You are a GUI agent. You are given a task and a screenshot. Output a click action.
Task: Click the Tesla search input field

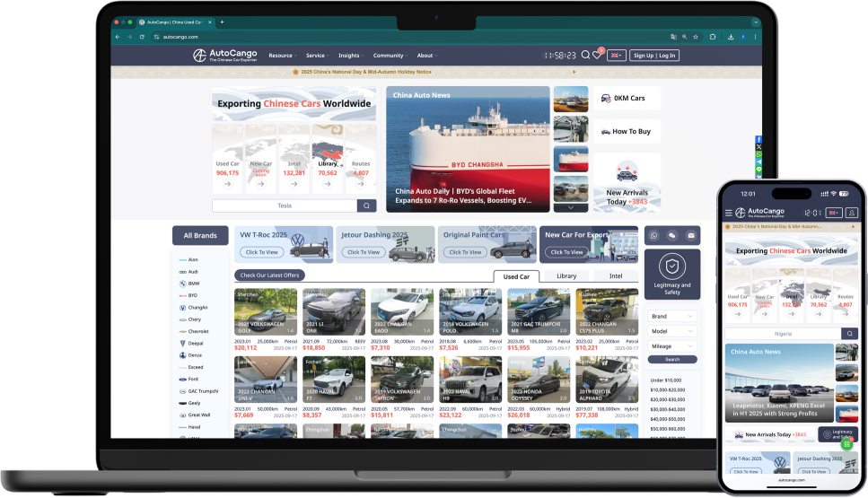[x=285, y=205]
